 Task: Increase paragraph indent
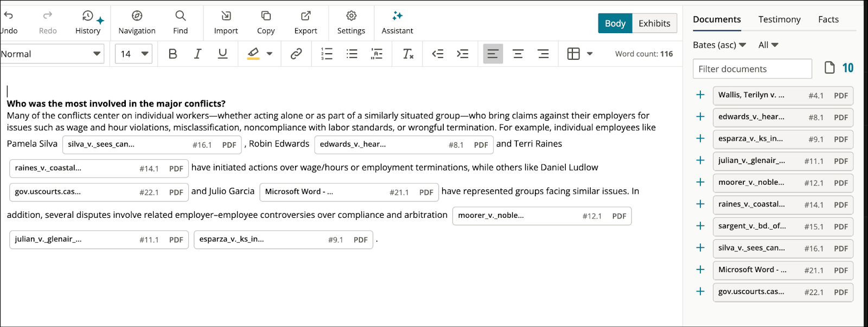point(463,54)
